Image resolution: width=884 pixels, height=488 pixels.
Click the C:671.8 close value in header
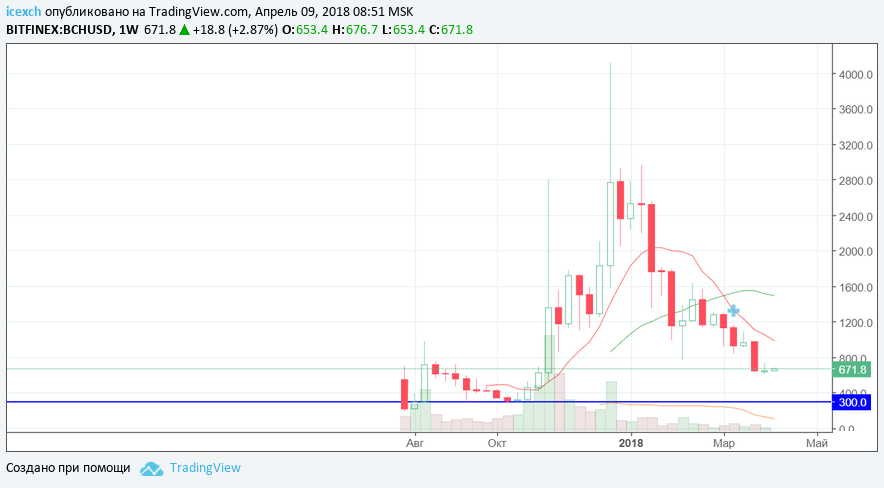click(451, 30)
